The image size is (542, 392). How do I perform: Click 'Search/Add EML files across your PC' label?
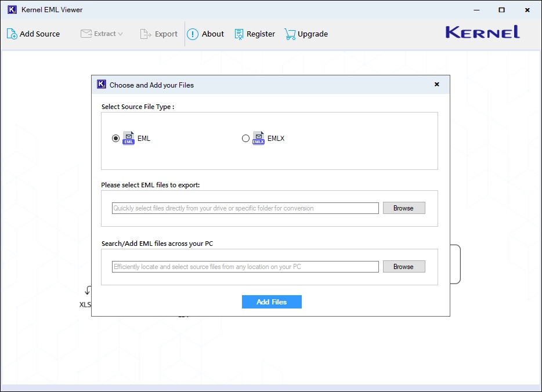[x=157, y=244]
